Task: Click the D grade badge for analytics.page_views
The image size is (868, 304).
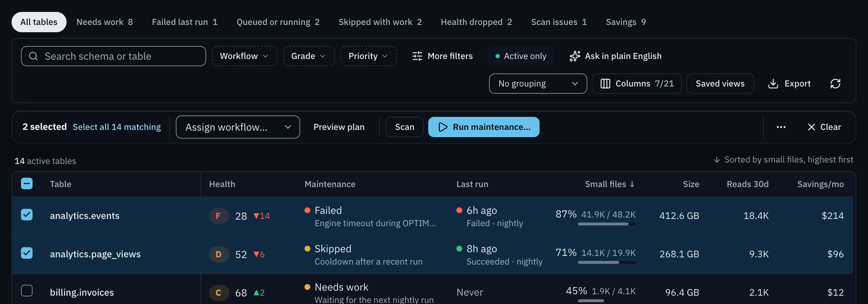Action: 219,254
